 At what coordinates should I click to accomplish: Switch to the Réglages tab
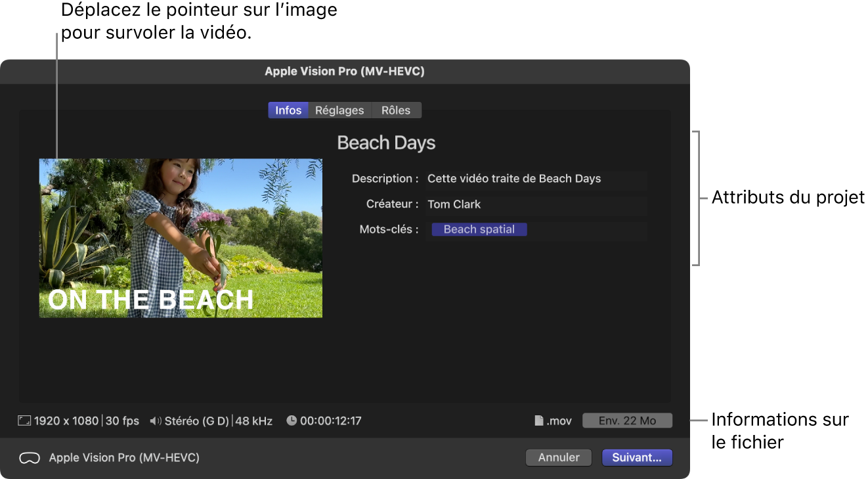point(339,110)
